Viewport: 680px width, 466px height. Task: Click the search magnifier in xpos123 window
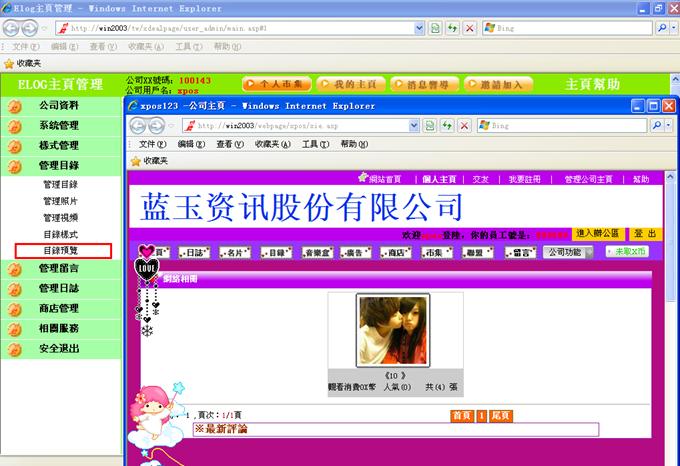pos(656,126)
